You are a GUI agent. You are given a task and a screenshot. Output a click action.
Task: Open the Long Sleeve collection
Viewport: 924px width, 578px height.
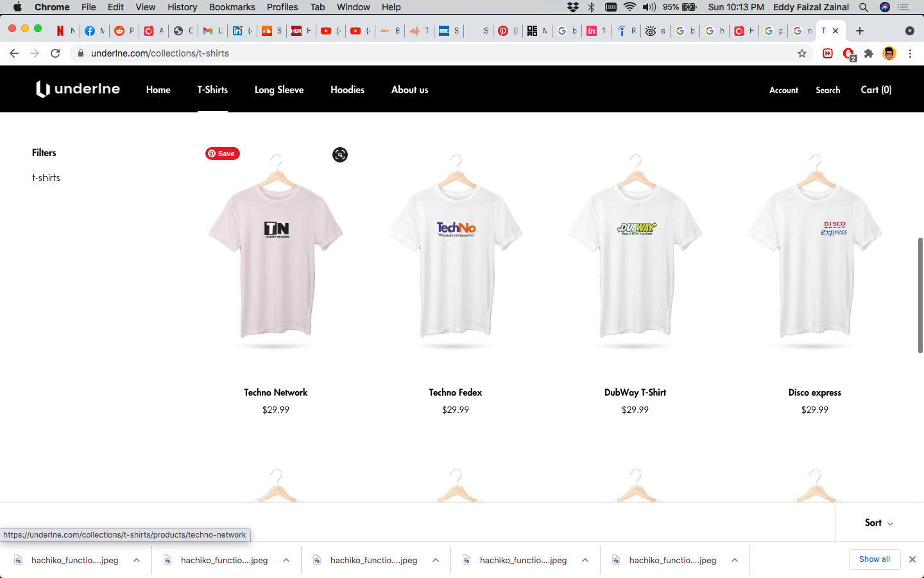[279, 90]
